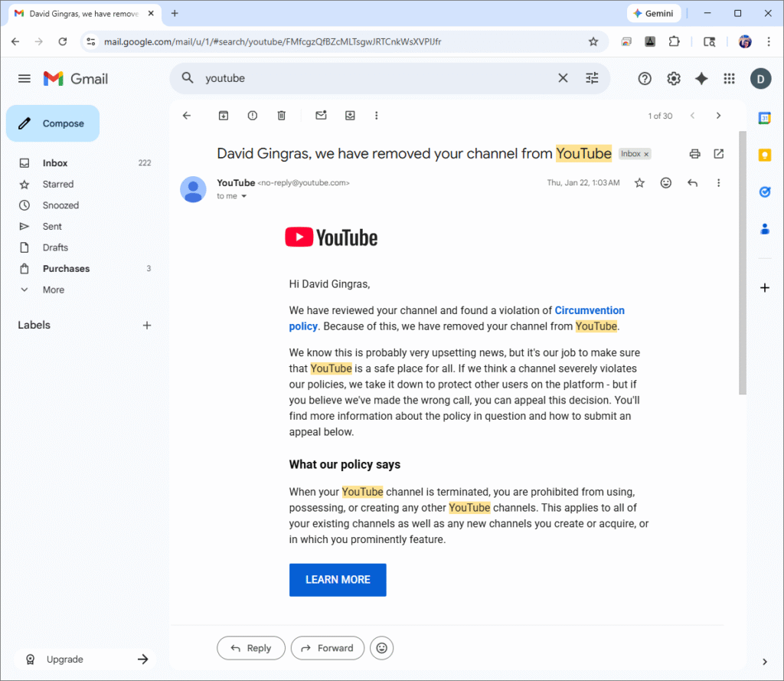
Task: Click the search mail input field
Action: pos(375,78)
